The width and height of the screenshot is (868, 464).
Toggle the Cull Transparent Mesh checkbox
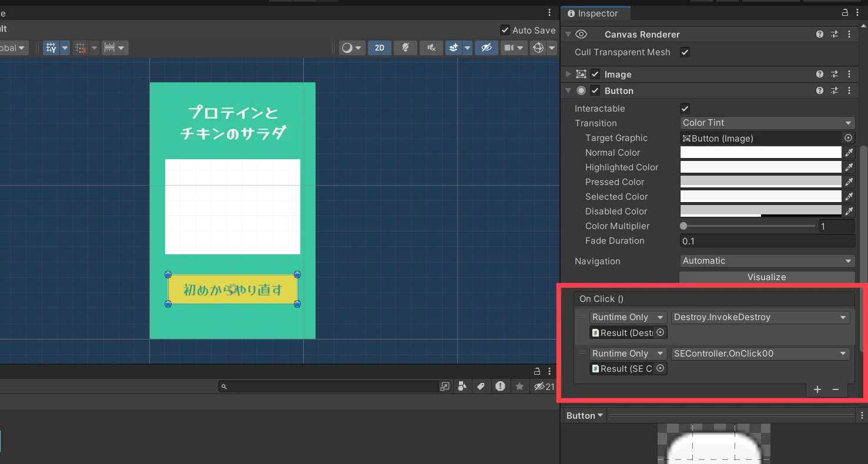pos(685,52)
